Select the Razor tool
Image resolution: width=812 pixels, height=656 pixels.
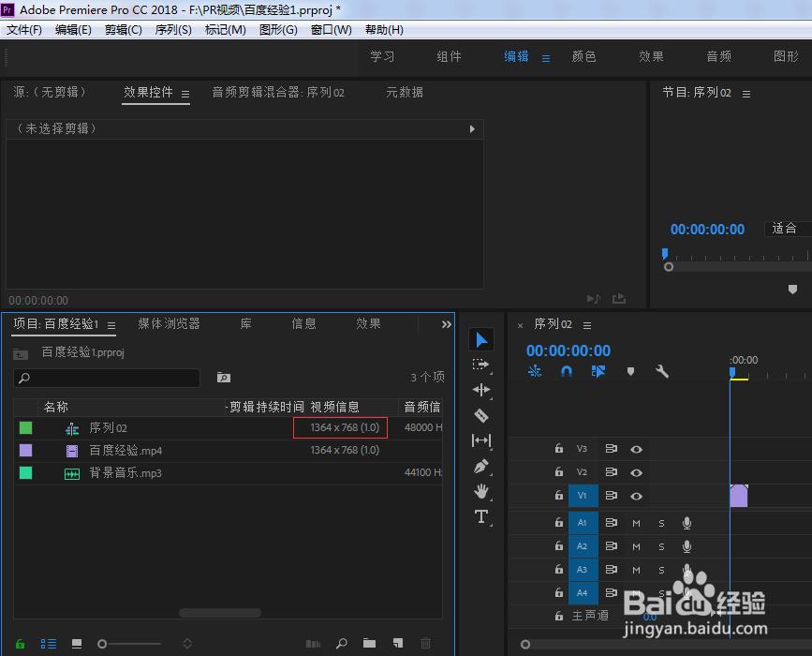481,415
